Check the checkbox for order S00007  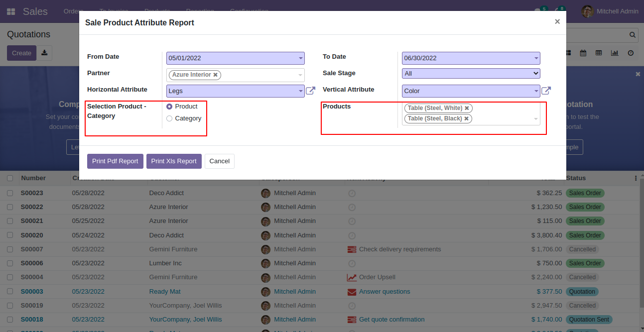pos(10,249)
